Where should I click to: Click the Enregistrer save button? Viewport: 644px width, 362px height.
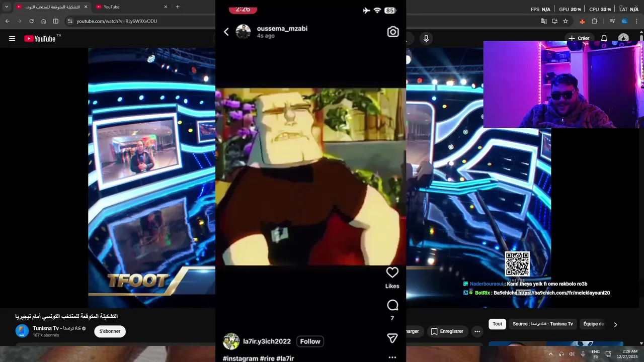click(447, 331)
